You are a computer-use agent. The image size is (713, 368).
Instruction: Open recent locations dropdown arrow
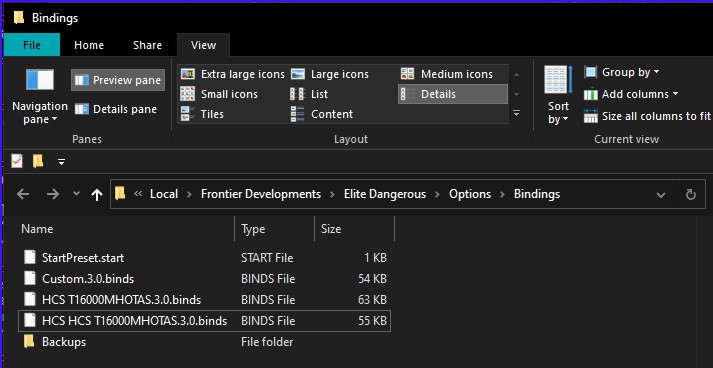(76, 194)
